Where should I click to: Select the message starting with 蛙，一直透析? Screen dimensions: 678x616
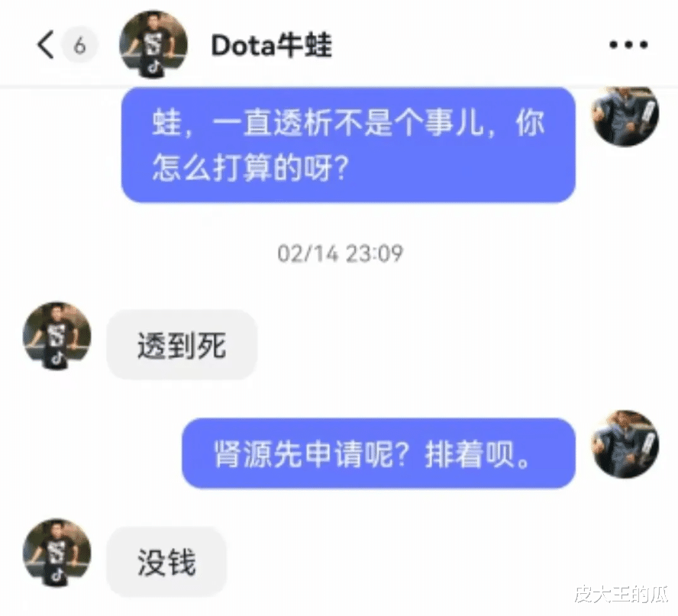click(x=348, y=145)
